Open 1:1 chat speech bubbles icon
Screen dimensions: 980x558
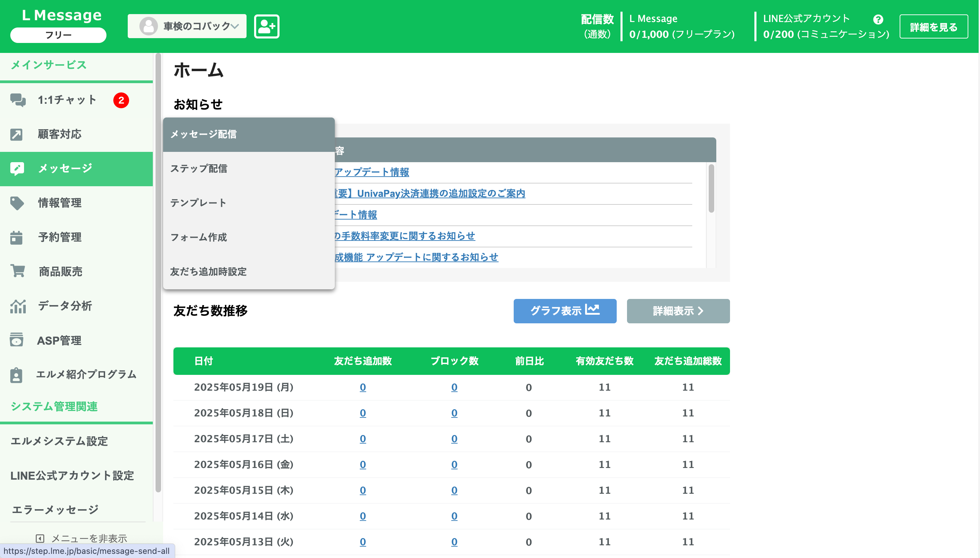click(18, 100)
